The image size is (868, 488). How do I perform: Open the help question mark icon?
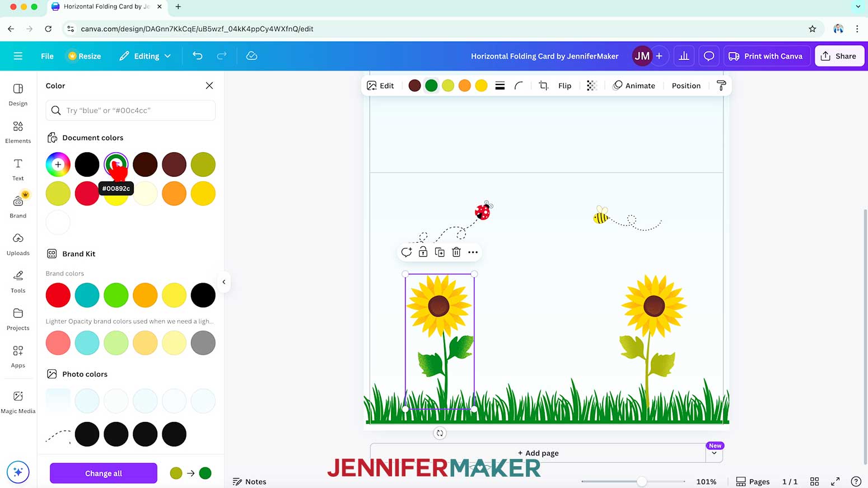pyautogui.click(x=856, y=481)
